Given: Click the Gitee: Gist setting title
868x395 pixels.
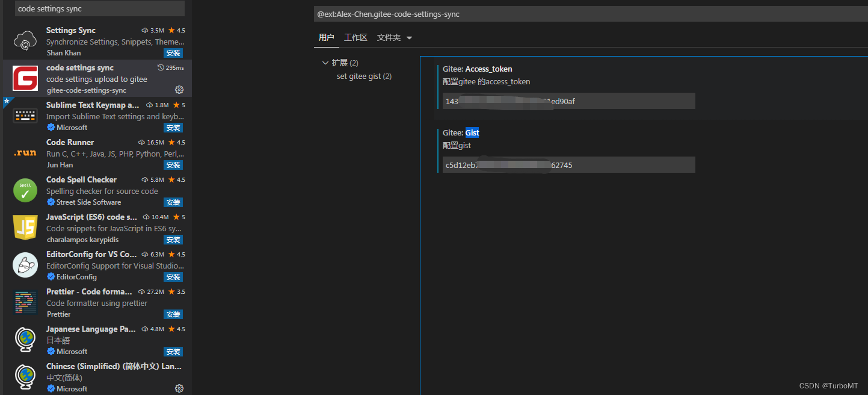Looking at the screenshot, I should pos(461,132).
